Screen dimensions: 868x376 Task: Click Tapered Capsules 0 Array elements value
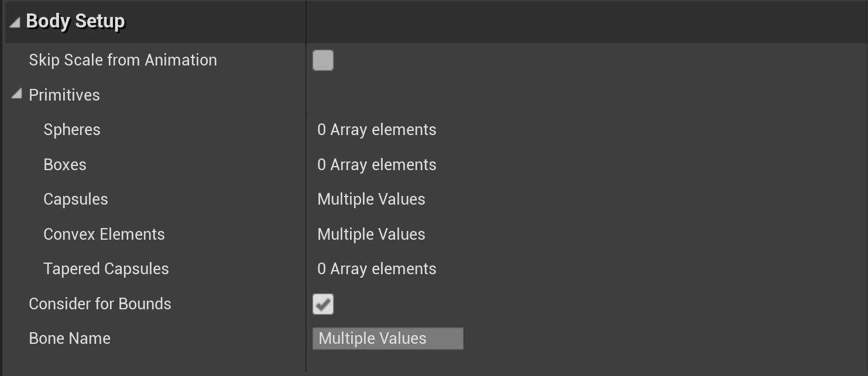[377, 269]
